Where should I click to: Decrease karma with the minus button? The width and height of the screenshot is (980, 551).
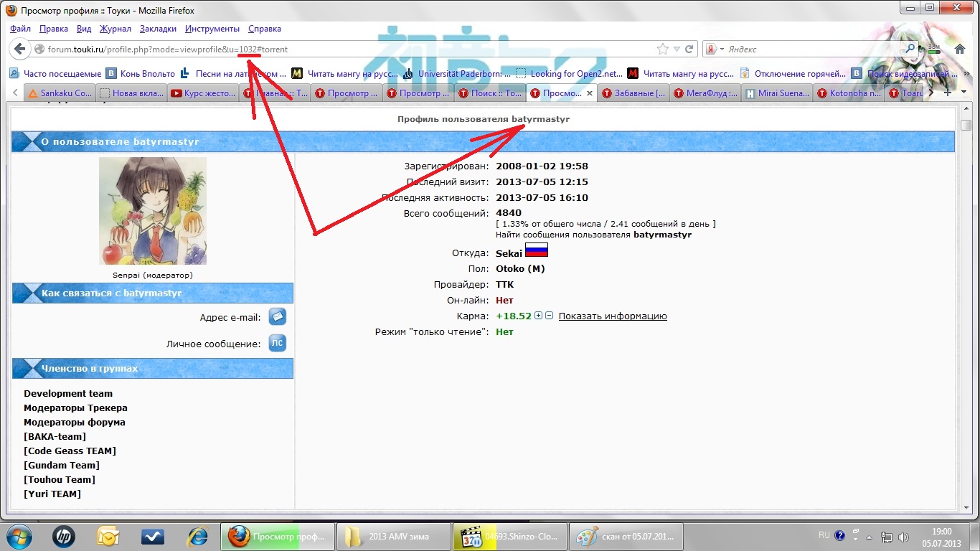click(x=549, y=316)
